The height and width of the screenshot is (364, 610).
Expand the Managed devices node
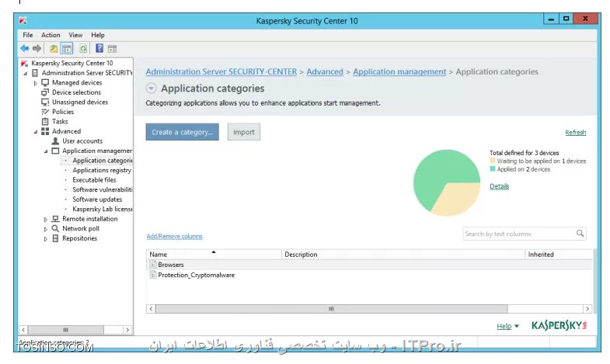36,83
